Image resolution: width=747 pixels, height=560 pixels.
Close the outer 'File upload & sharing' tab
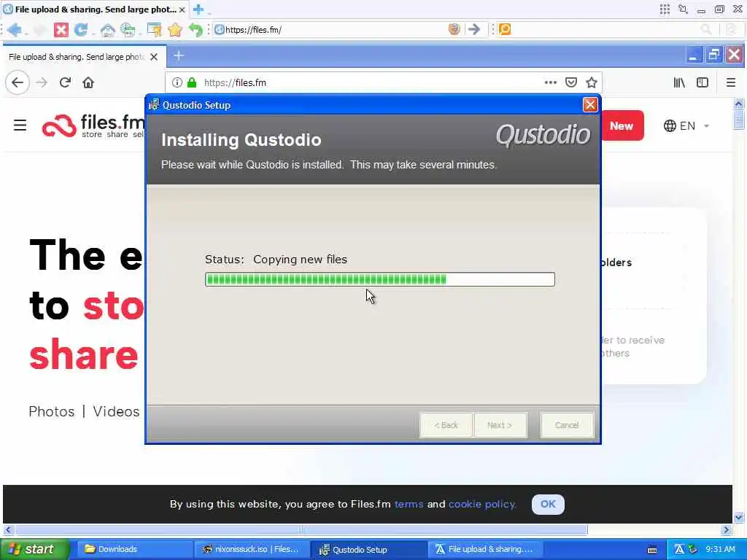(x=182, y=9)
